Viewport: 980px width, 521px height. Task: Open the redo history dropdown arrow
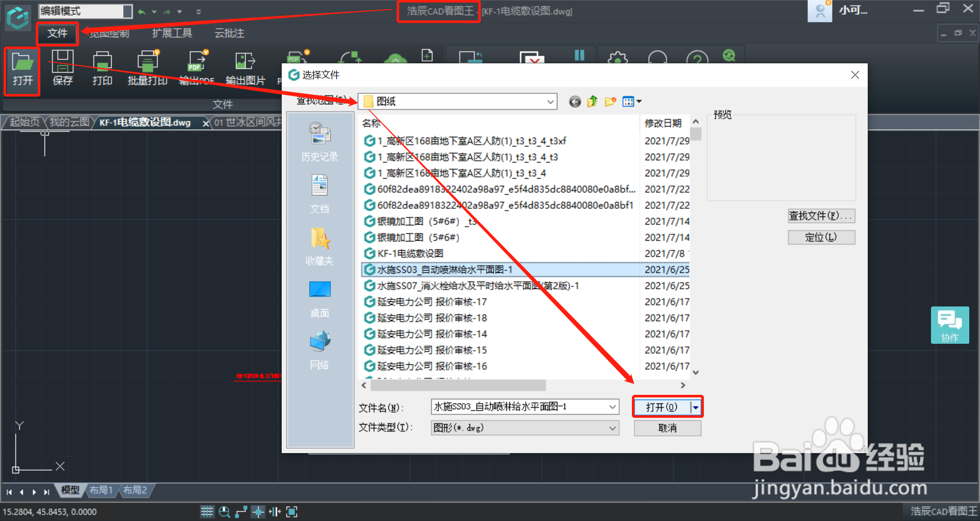[180, 11]
